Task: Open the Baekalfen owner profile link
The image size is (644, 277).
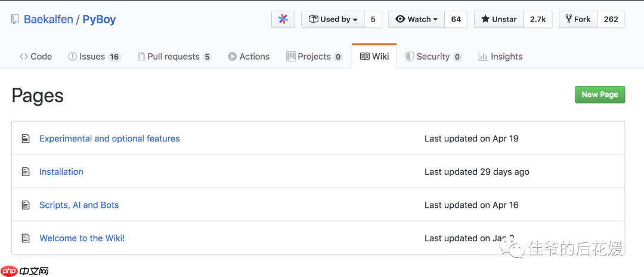Action: pyautogui.click(x=48, y=20)
